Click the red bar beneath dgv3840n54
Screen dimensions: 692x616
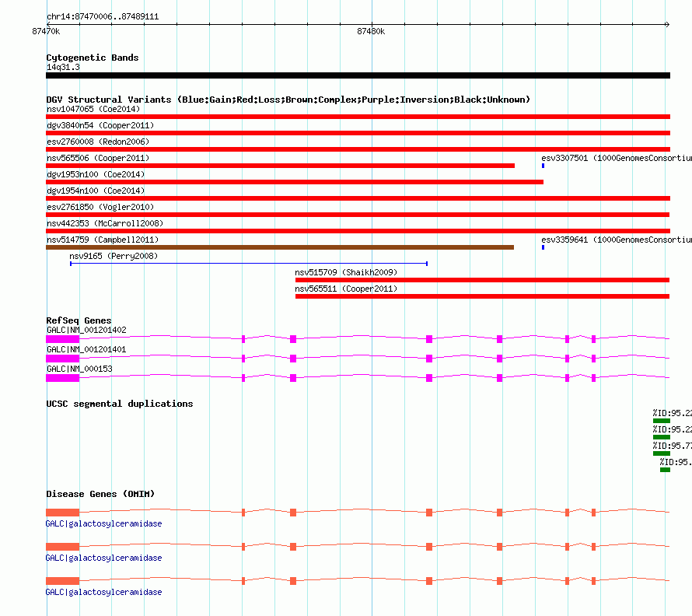tap(358, 133)
